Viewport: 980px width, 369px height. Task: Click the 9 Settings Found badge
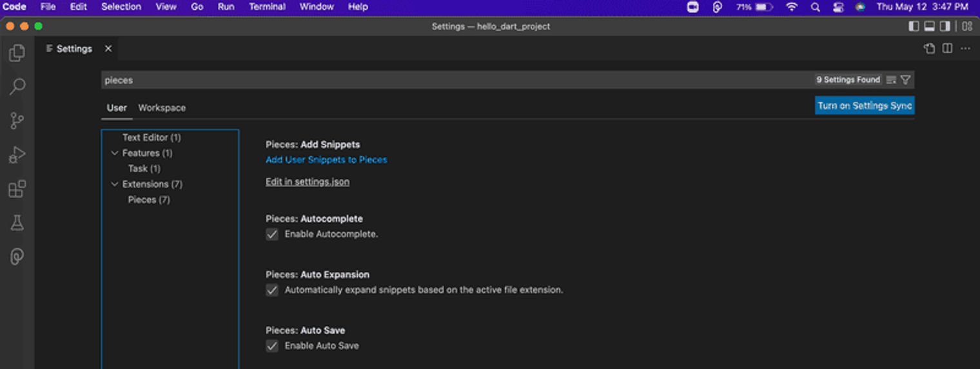pos(848,80)
